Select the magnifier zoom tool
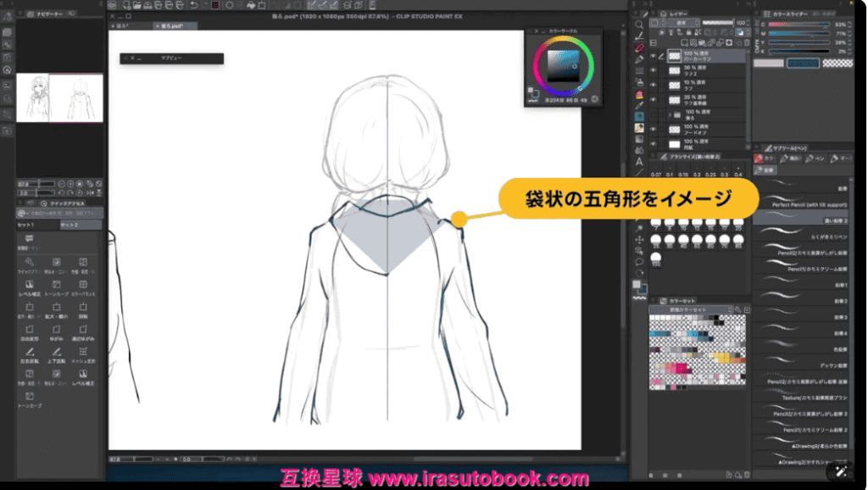The width and height of the screenshot is (868, 490). click(x=639, y=25)
